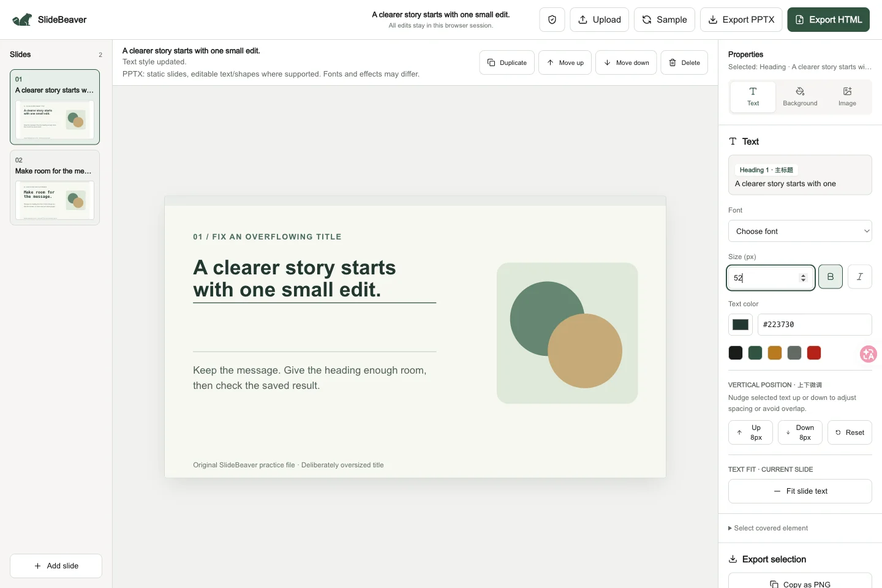Open the Choose font dropdown
The image size is (882, 588).
[800, 231]
